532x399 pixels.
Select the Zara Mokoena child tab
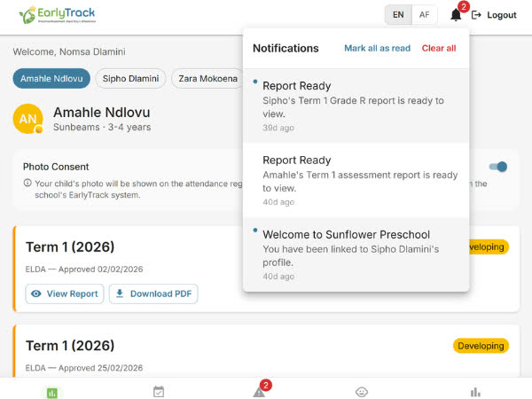(207, 78)
